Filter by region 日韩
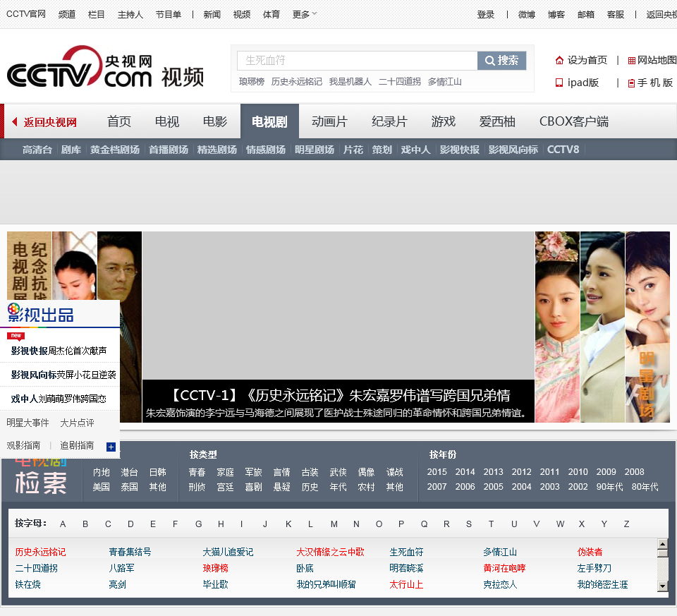This screenshot has width=677, height=616. click(157, 472)
